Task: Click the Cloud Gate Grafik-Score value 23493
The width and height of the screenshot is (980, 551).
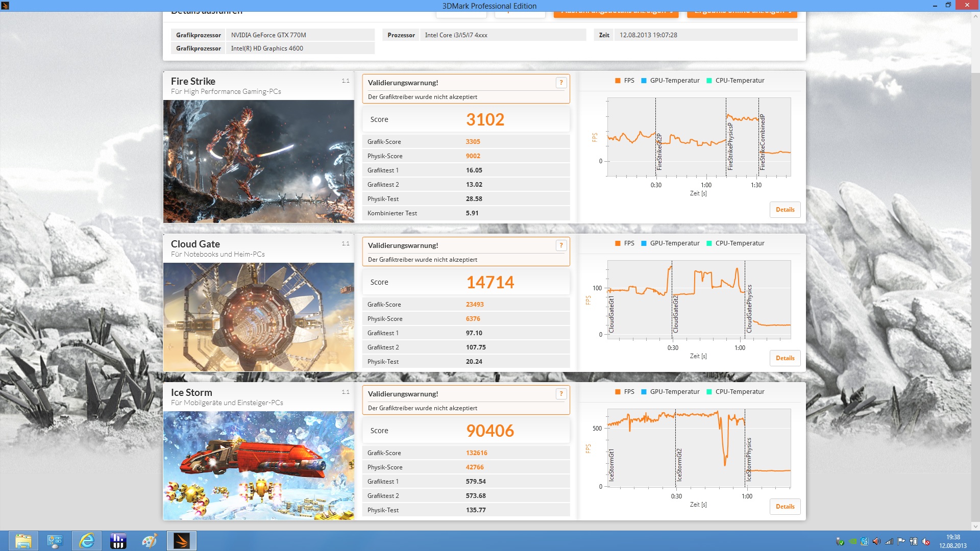Action: [475, 305]
